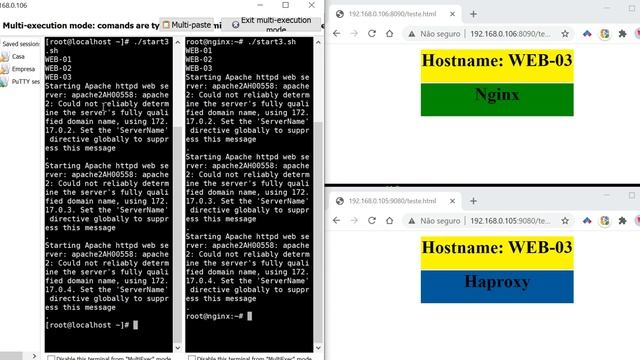Open Extensions puzzle icon in bottom browser

pos(622,221)
